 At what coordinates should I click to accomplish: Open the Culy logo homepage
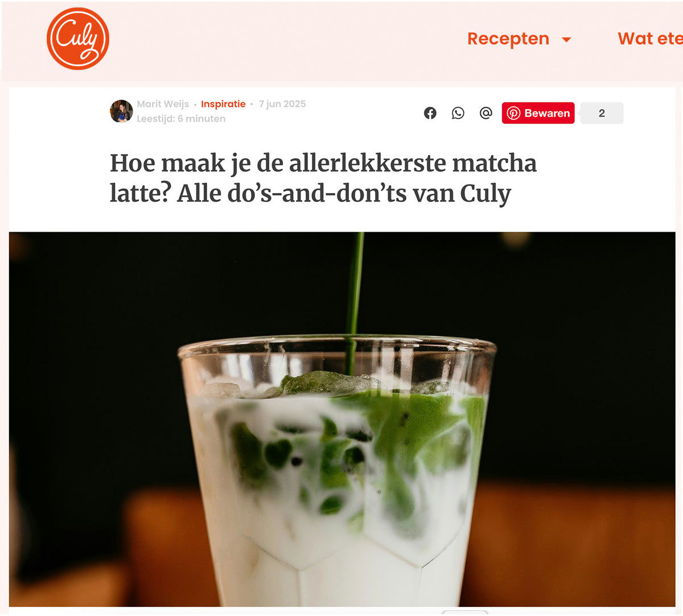coord(78,39)
